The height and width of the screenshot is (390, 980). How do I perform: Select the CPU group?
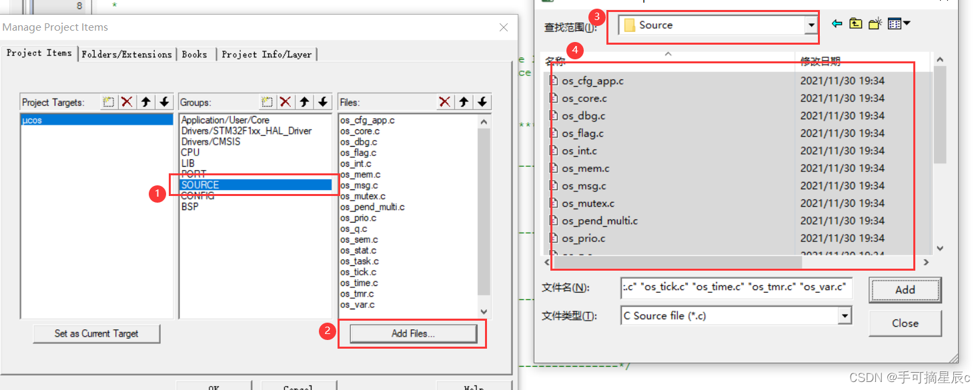point(190,153)
